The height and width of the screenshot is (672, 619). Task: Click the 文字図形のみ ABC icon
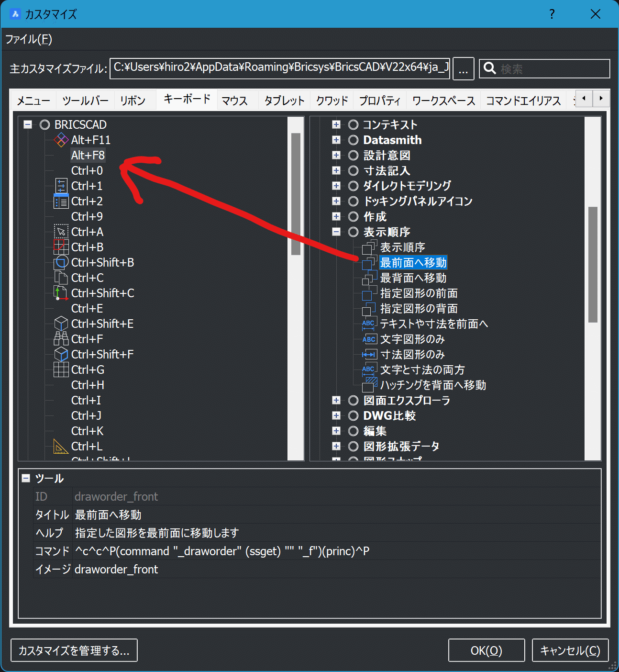click(369, 339)
